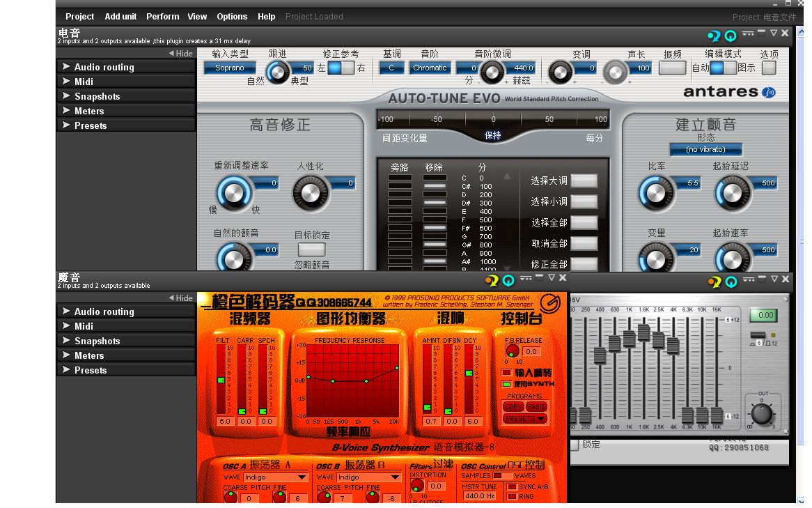Toggle the 振频 formant button
The height and width of the screenshot is (508, 812).
pyautogui.click(x=672, y=68)
